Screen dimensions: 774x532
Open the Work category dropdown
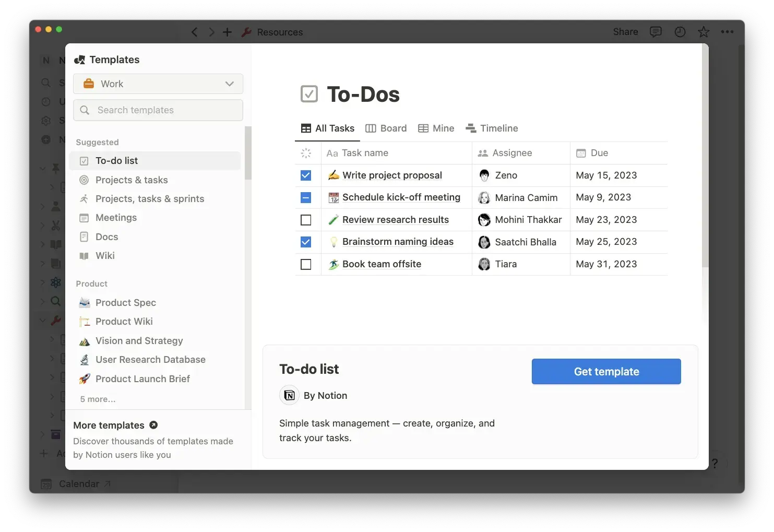tap(158, 84)
